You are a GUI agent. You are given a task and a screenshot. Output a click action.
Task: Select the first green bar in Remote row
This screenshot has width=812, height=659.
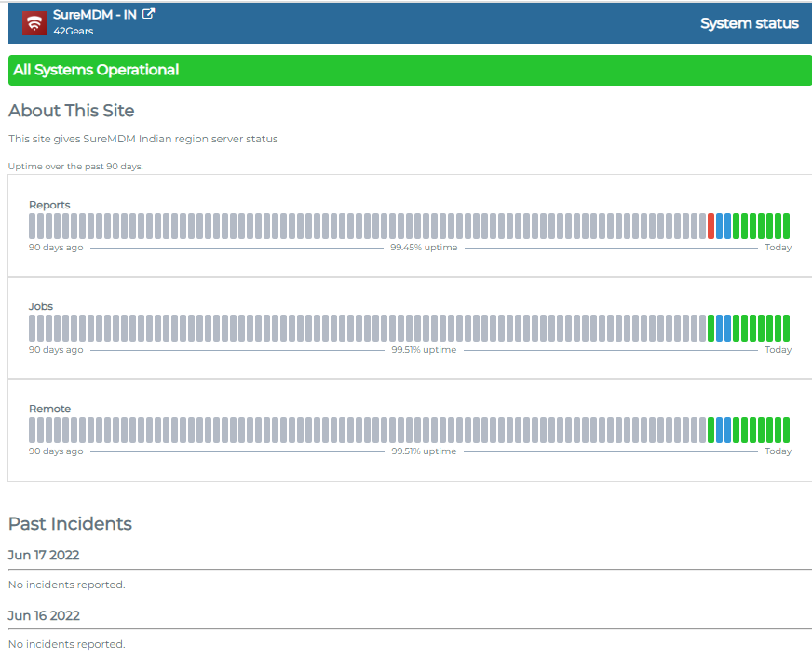[711, 430]
